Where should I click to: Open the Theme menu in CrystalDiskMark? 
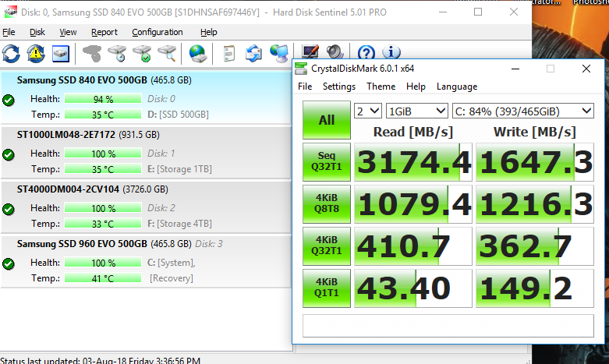click(381, 87)
